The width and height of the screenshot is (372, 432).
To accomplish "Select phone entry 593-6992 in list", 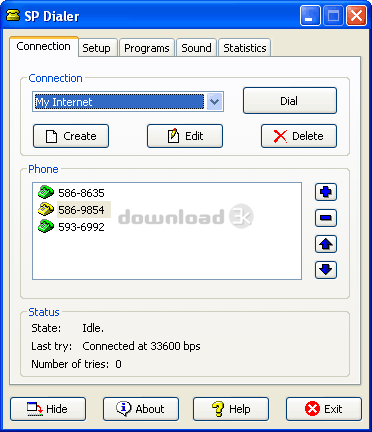I will point(81,227).
